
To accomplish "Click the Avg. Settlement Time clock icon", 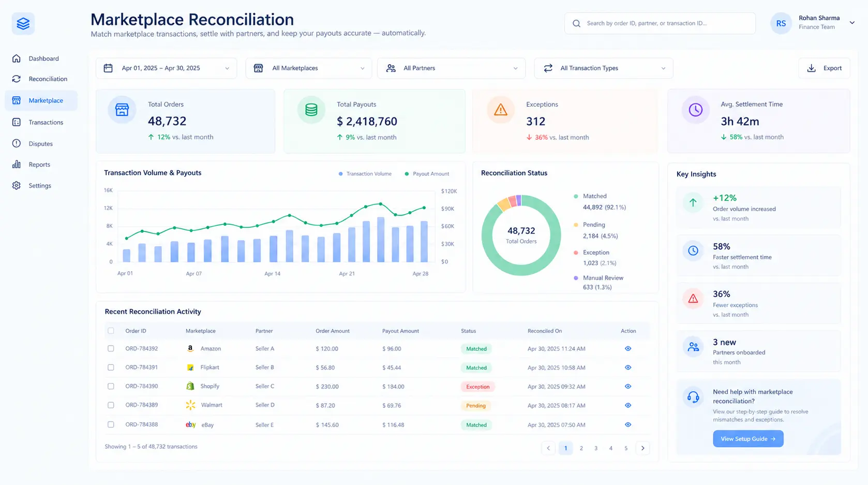I will (695, 110).
